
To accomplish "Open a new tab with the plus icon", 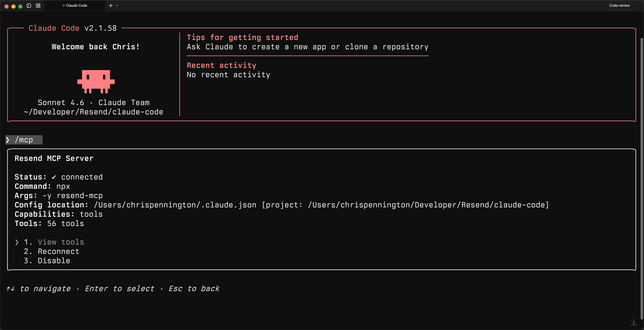I will [x=110, y=6].
